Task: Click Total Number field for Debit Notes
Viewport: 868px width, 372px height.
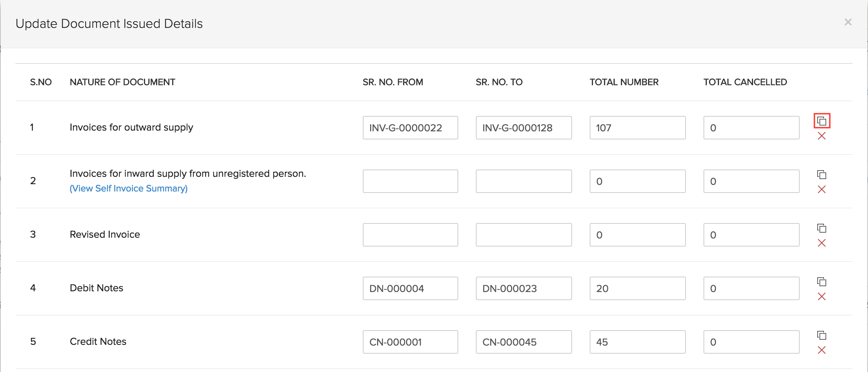Action: (x=637, y=288)
